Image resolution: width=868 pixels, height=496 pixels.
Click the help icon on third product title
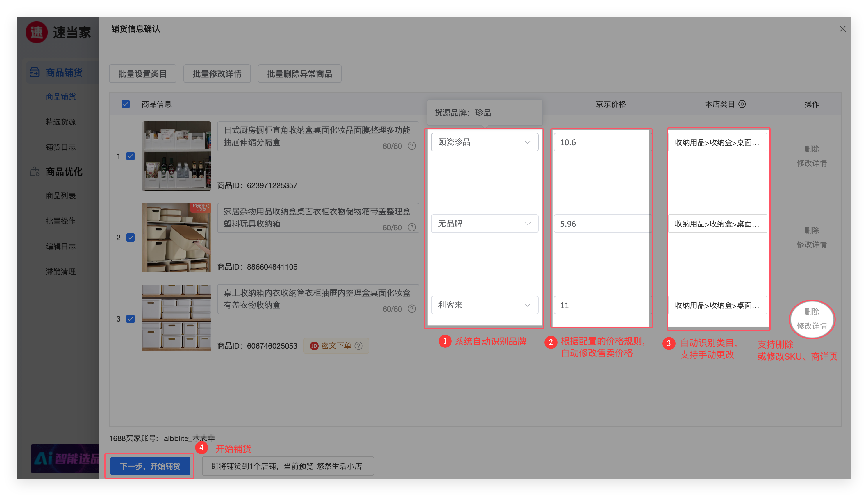pos(412,309)
